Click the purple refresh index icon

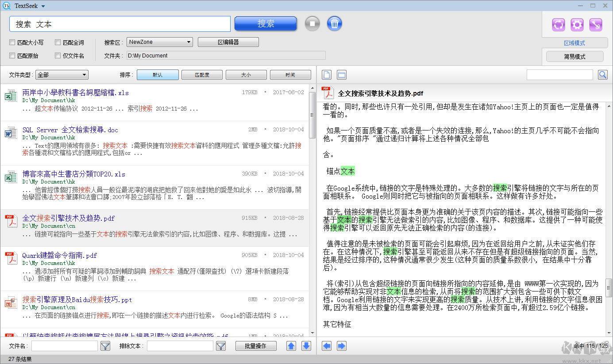point(559,25)
